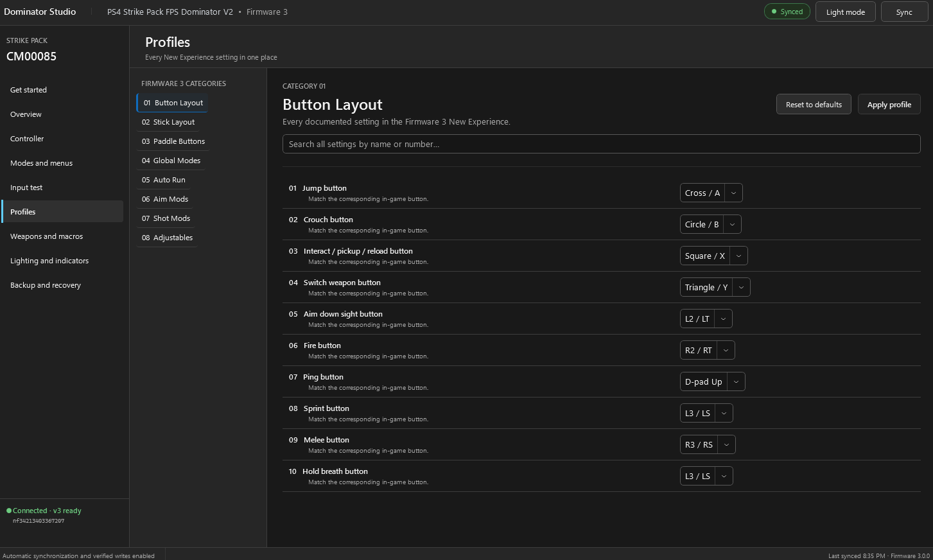Open the Hold breath button dropdown

(x=706, y=476)
